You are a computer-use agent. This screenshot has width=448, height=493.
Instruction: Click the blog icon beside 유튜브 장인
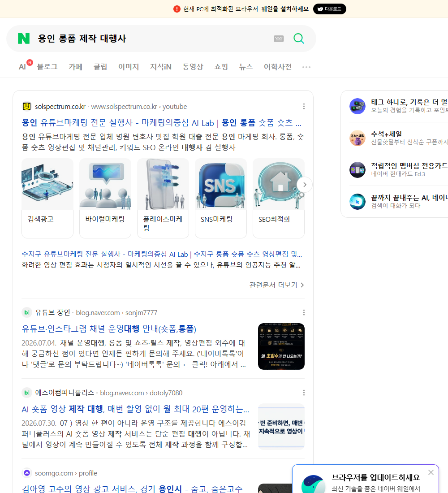pos(27,312)
